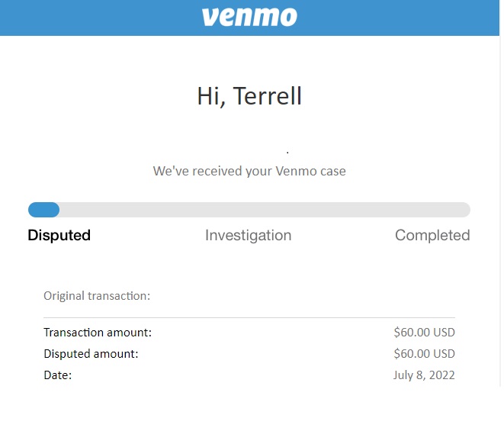The width and height of the screenshot is (504, 431).
Task: Click the name Terrell in greeting
Action: (x=267, y=96)
